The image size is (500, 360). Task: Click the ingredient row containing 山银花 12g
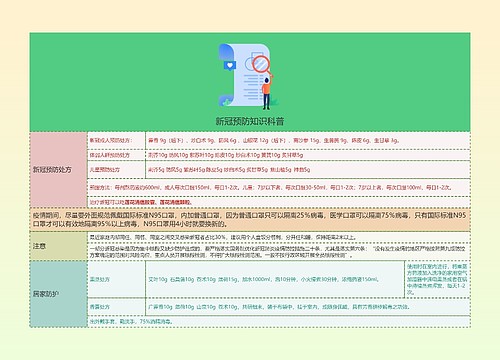[x=308, y=140]
